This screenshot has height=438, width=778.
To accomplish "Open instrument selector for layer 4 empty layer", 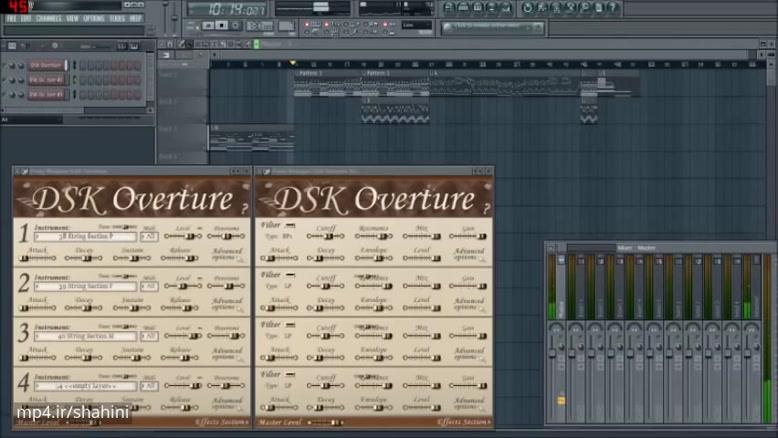I will pyautogui.click(x=85, y=385).
